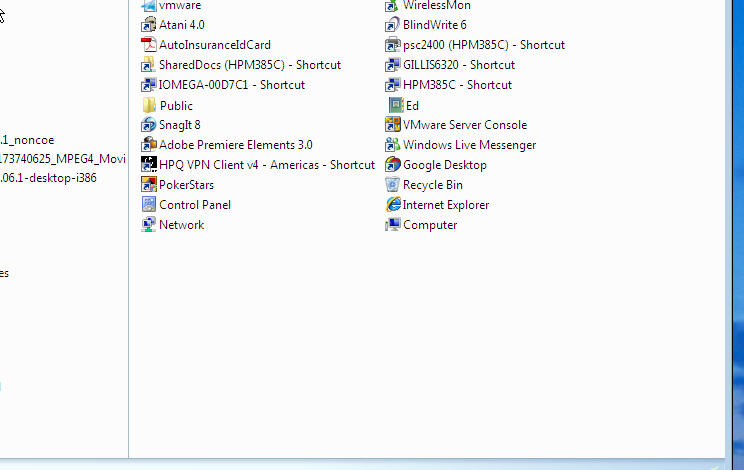Click "HPQ VPN Client v4 - Americas - Shortcut" text
The height and width of the screenshot is (470, 744).
267,165
